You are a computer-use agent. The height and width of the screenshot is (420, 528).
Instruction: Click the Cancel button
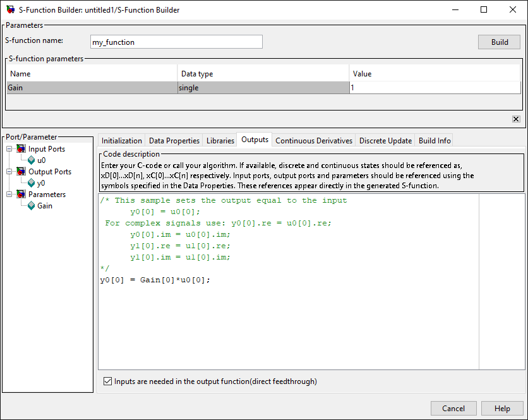453,409
